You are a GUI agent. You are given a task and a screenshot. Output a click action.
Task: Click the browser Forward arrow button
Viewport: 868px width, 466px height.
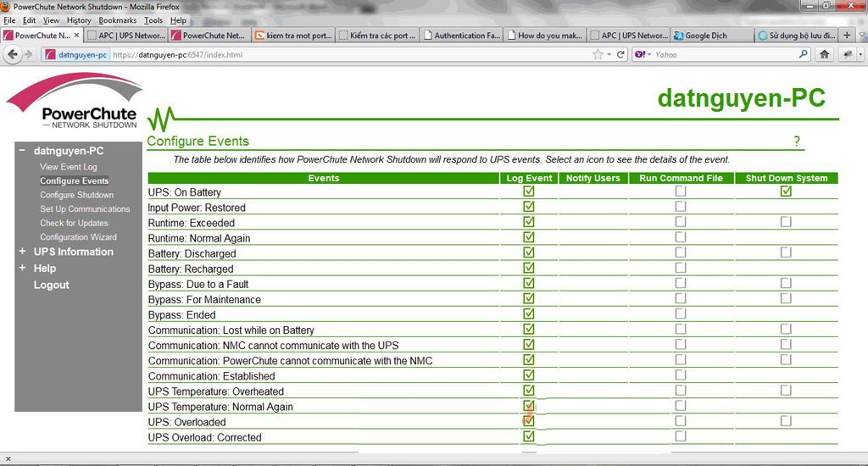click(x=29, y=54)
